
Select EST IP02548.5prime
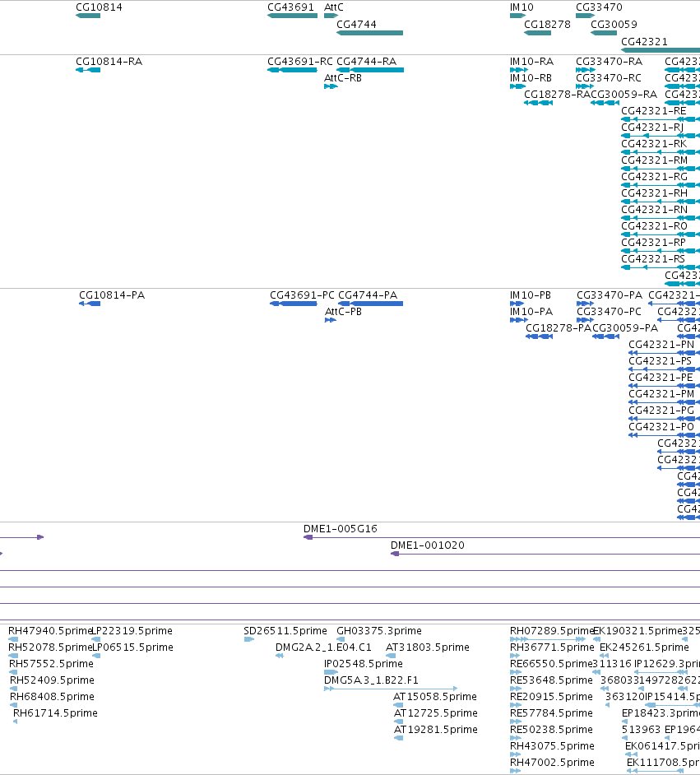[x=363, y=664]
